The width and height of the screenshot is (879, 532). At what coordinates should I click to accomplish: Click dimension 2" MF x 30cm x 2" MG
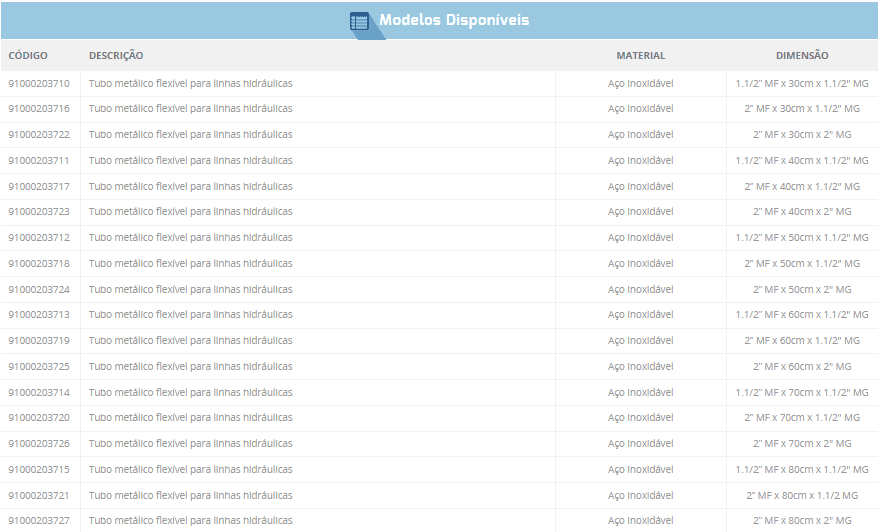(802, 135)
